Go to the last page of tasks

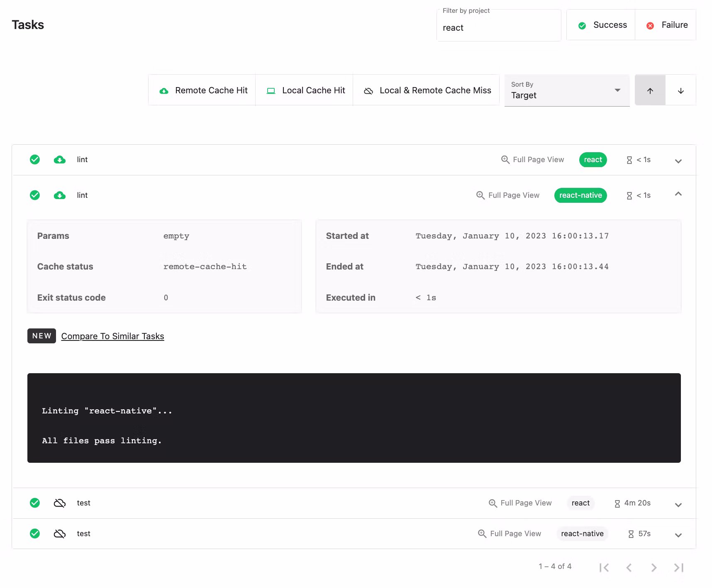[678, 567]
